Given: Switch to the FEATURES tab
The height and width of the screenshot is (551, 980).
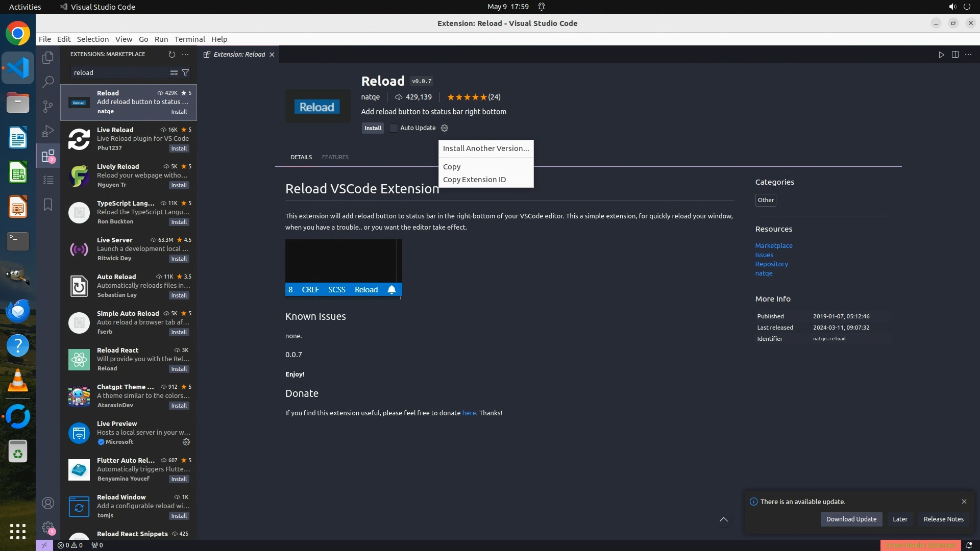Looking at the screenshot, I should pyautogui.click(x=335, y=157).
